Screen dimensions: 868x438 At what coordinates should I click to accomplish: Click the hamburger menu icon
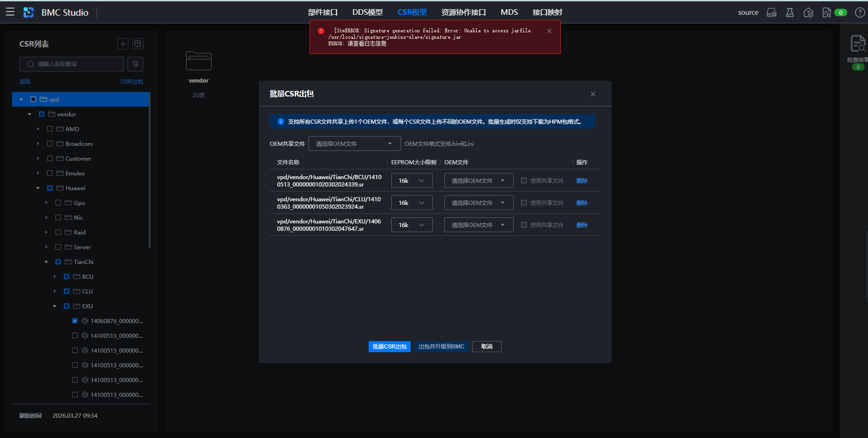[x=10, y=12]
